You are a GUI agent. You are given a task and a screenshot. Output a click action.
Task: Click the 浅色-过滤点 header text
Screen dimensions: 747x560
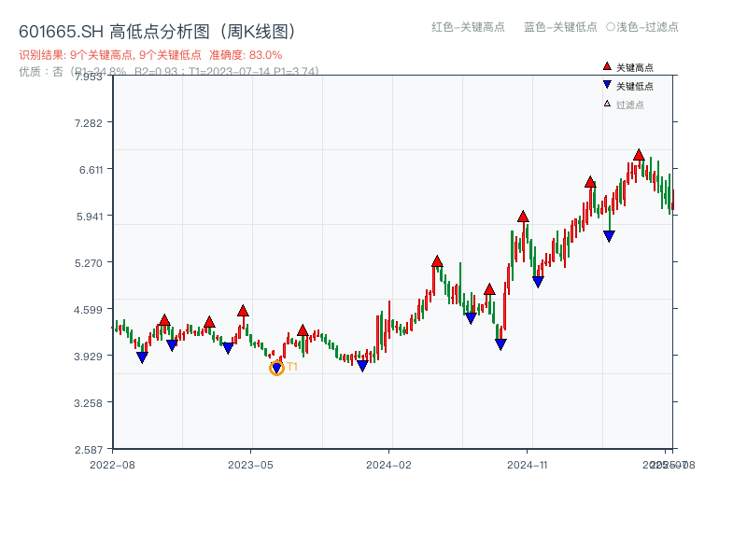coord(647,27)
